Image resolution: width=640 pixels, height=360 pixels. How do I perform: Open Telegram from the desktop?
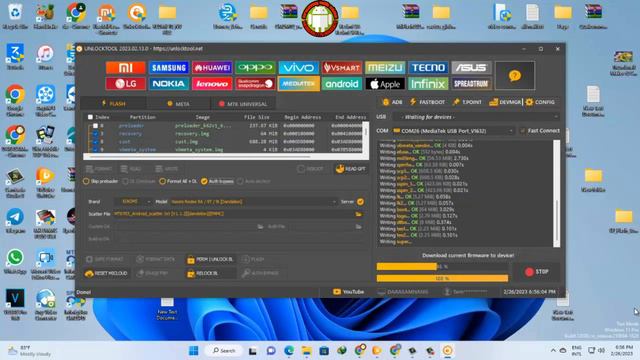tap(15, 221)
